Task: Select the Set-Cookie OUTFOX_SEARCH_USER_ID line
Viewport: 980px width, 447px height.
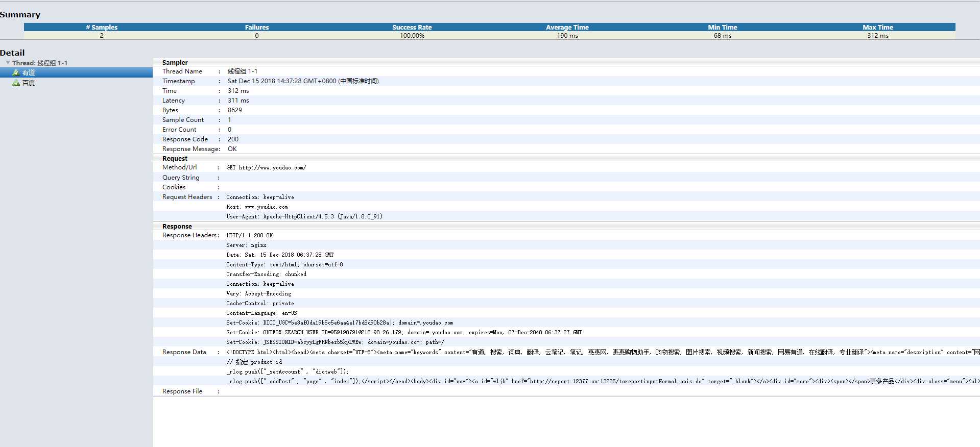Action: [x=404, y=332]
